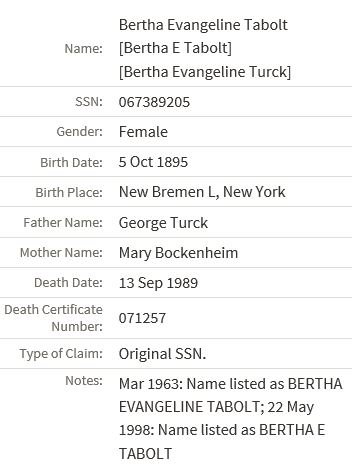The width and height of the screenshot is (363, 475).
Task: Click the maiden name Bertha Evangeline Turck
Action: coord(205,72)
